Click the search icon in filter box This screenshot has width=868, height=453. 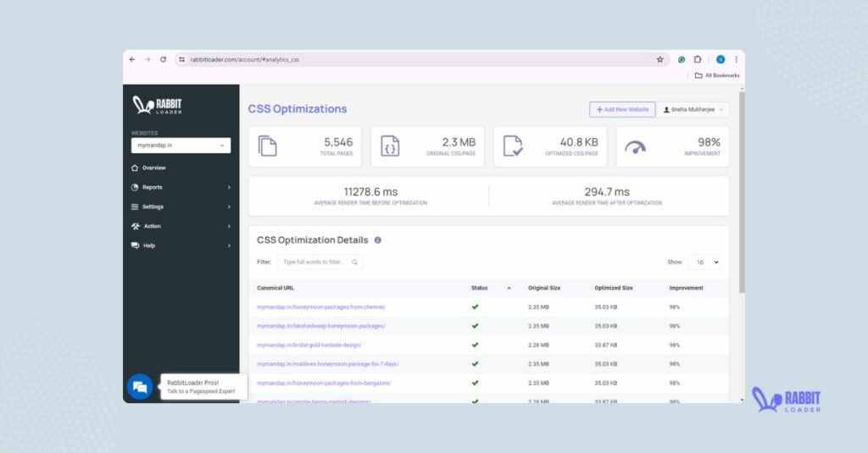355,262
